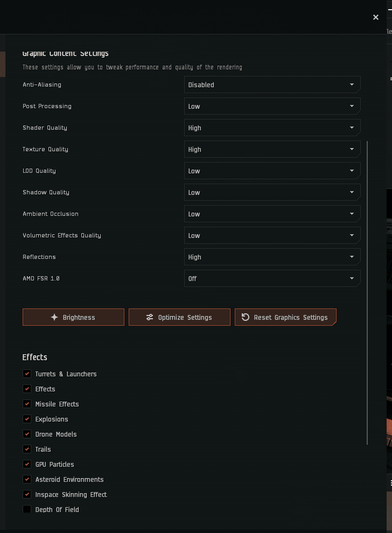Disable the Missile Effects checkbox
The width and height of the screenshot is (392, 533).
pos(27,404)
